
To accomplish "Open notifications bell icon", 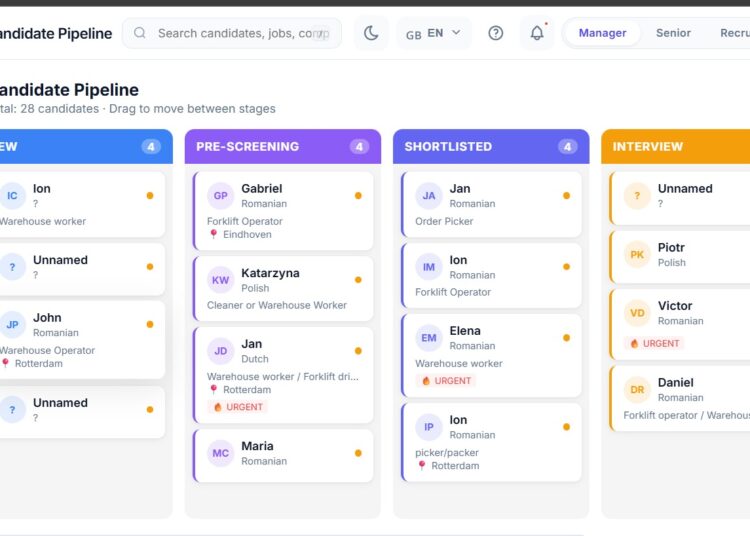I will 537,33.
